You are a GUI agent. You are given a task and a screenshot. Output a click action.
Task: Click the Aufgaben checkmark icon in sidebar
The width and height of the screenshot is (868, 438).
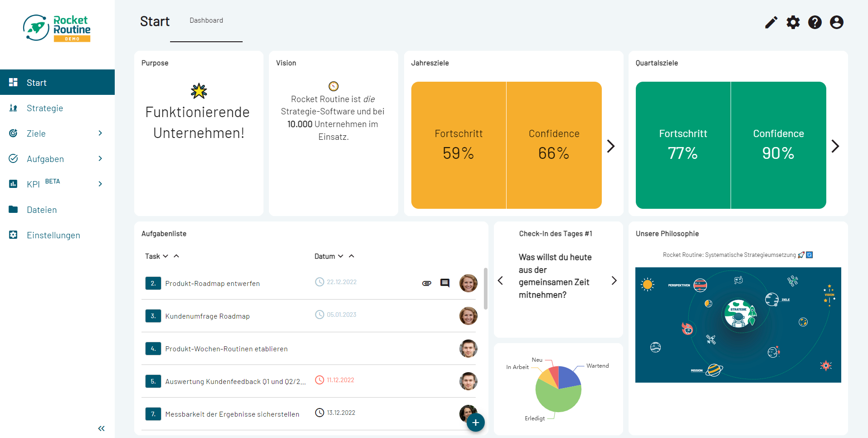(13, 158)
